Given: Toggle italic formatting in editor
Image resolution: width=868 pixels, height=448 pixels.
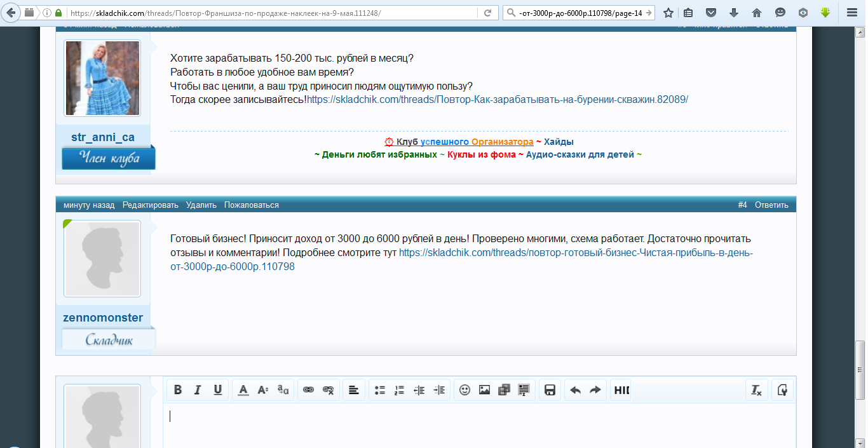Looking at the screenshot, I should [x=198, y=390].
